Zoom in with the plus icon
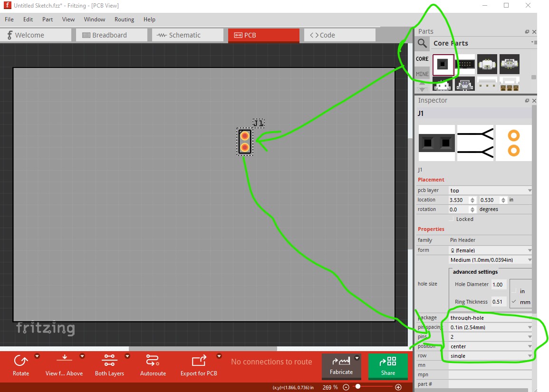The image size is (549, 392). (x=398, y=387)
